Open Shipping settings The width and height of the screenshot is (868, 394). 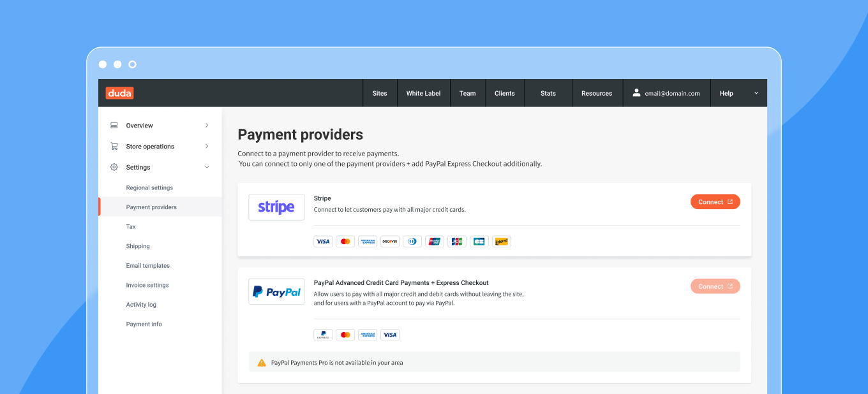(x=138, y=246)
